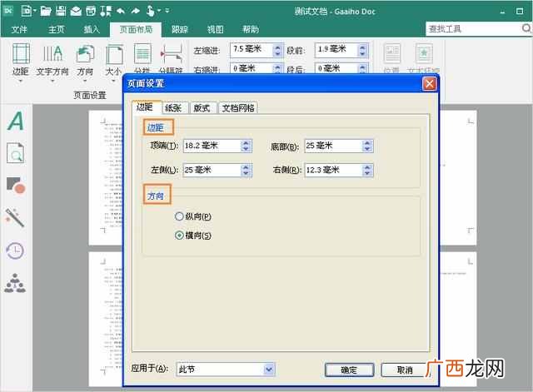Screen dimensions: 533x392
Task: Open the document search sidebar icon
Action: (x=16, y=152)
